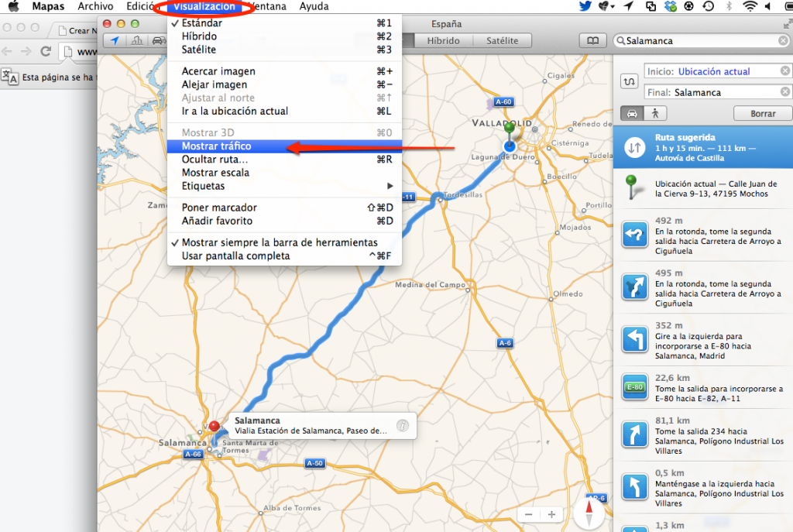Screen dimensions: 793x532
Task: Click the left-turn icon for the 352 m step
Action: [x=635, y=339]
